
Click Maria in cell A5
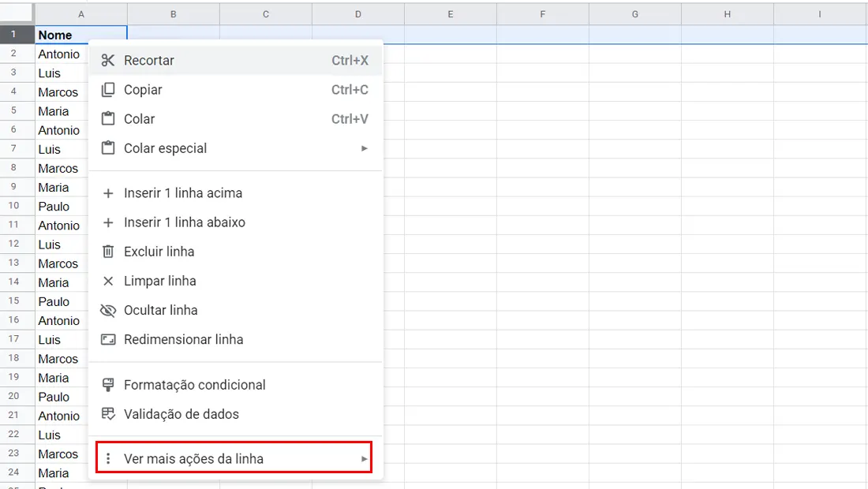click(x=54, y=111)
